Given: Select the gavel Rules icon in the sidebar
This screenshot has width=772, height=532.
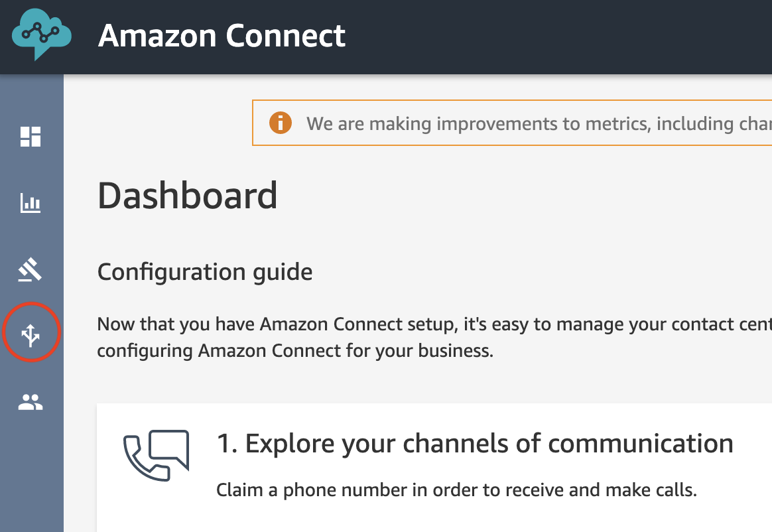Looking at the screenshot, I should pos(30,269).
